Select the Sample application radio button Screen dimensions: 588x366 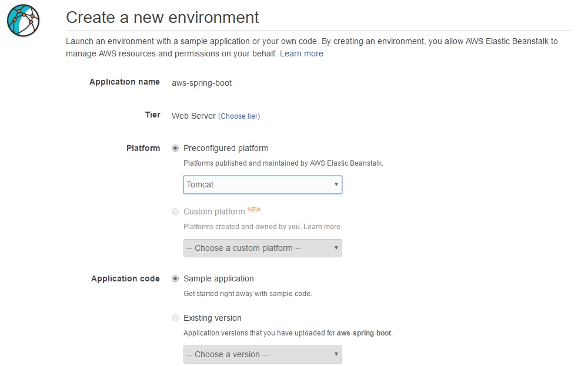175,278
